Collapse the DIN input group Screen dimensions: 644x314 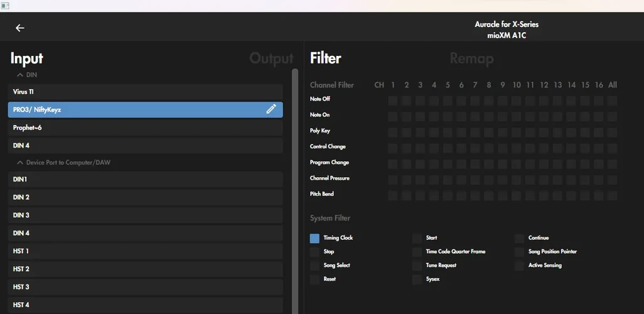click(20, 75)
